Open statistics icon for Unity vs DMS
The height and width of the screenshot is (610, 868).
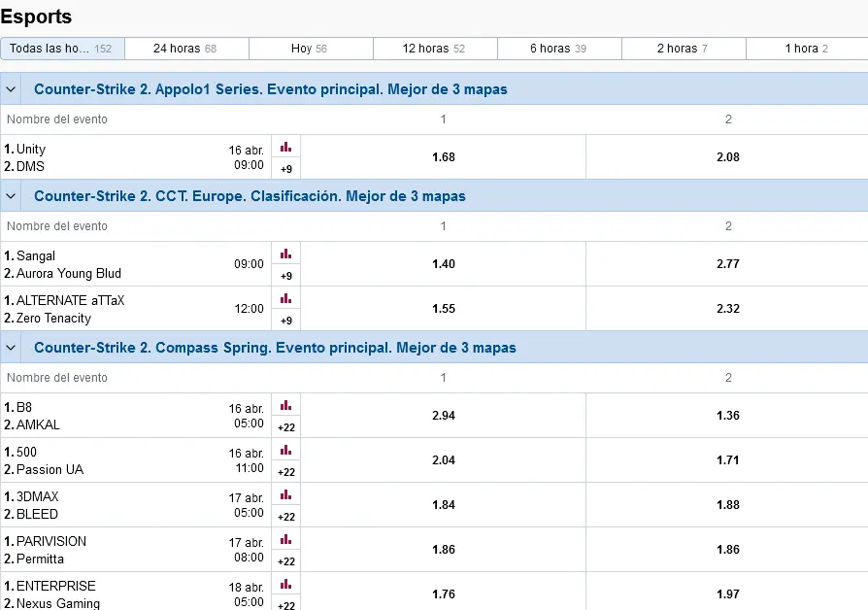point(285,148)
